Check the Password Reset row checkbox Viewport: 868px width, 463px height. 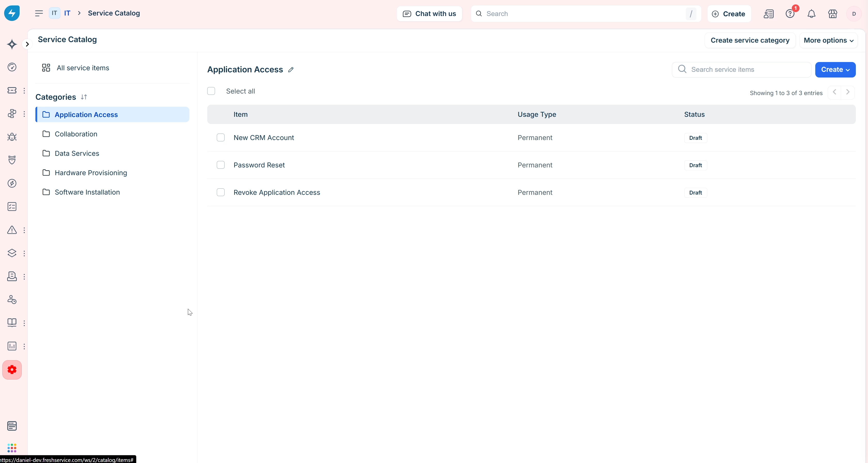click(220, 165)
